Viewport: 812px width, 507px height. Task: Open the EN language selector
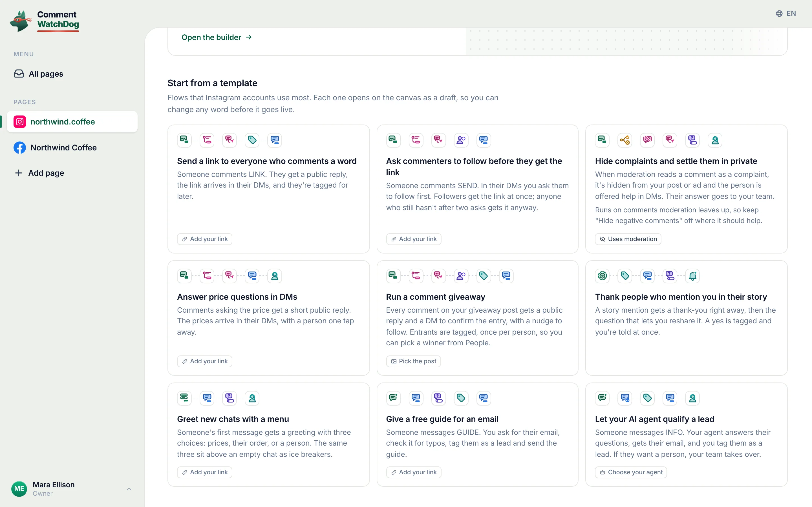(x=786, y=14)
